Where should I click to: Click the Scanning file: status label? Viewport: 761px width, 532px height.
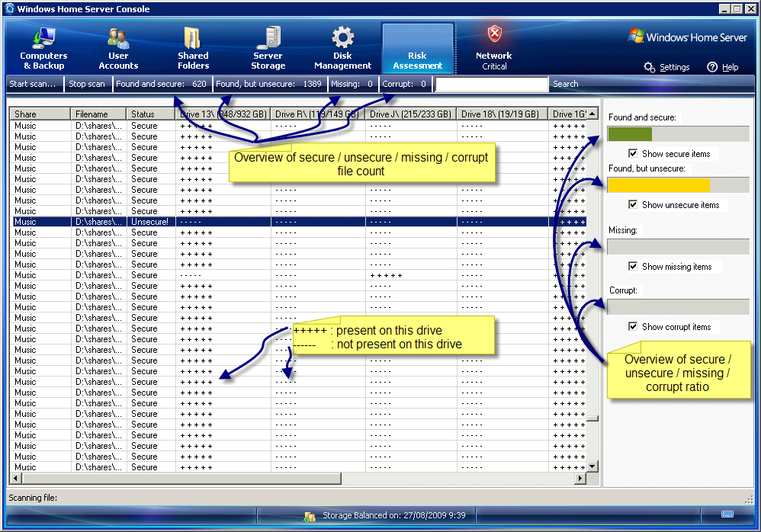(x=33, y=498)
